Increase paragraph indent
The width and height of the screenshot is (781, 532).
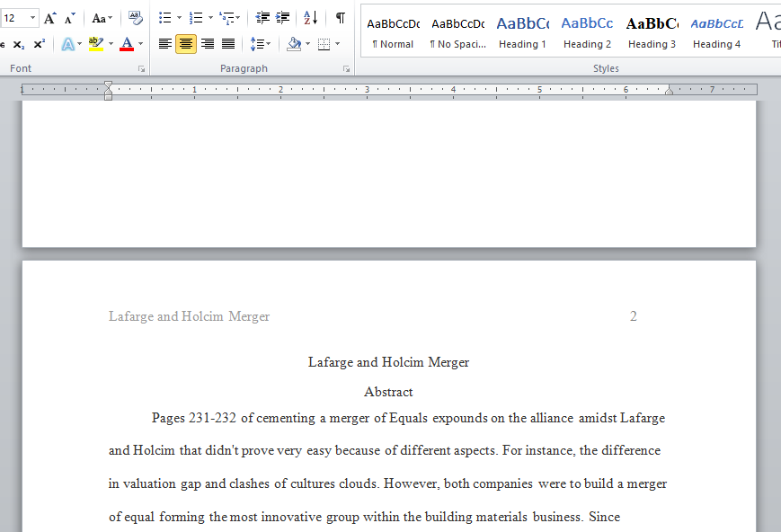coord(282,19)
